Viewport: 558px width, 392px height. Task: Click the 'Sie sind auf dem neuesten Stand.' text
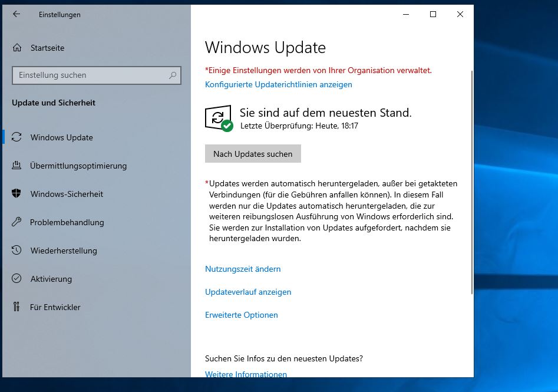coord(326,113)
